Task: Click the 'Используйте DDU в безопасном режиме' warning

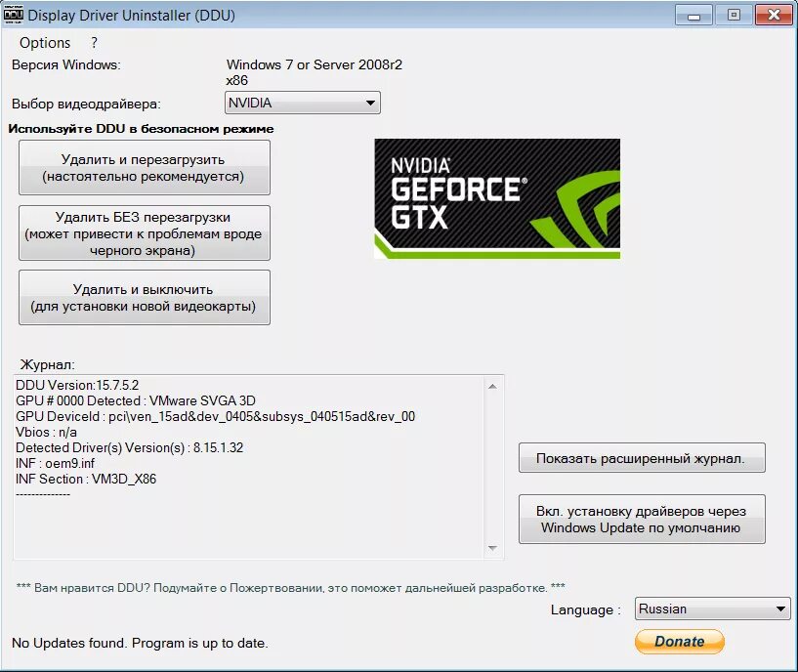Action: click(x=141, y=129)
